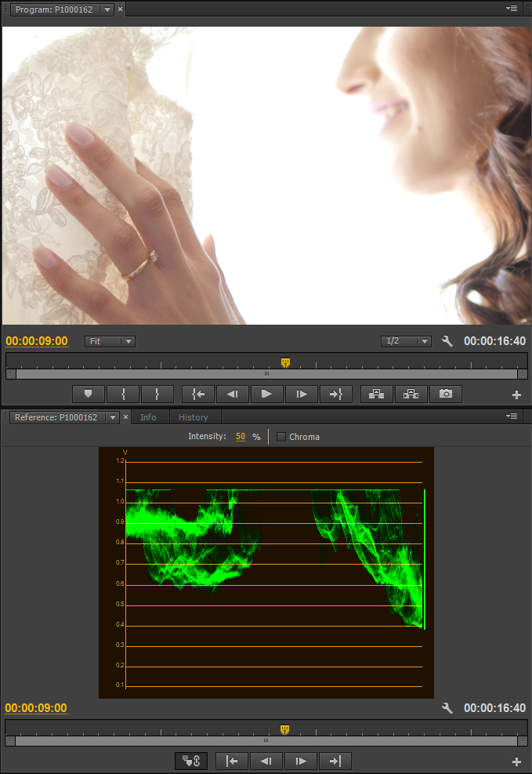Switch to the History tab
Viewport: 532px width, 774px height.
tap(193, 417)
